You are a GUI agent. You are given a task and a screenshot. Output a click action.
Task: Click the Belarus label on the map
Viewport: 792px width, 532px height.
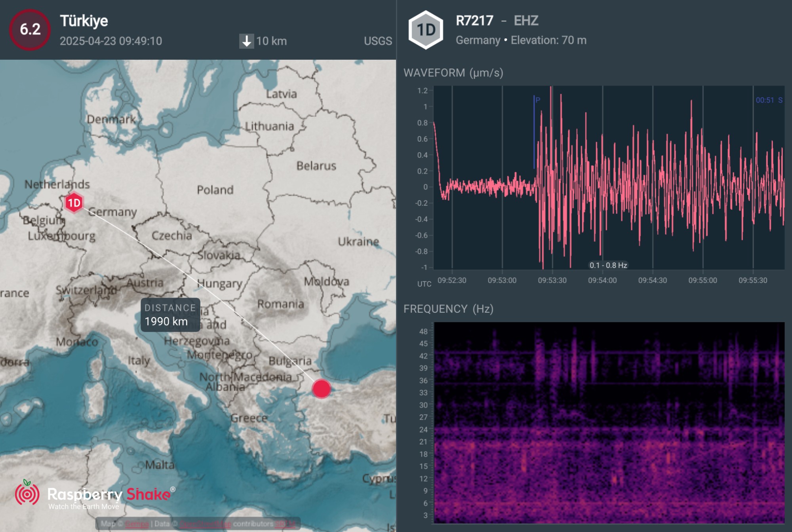316,166
